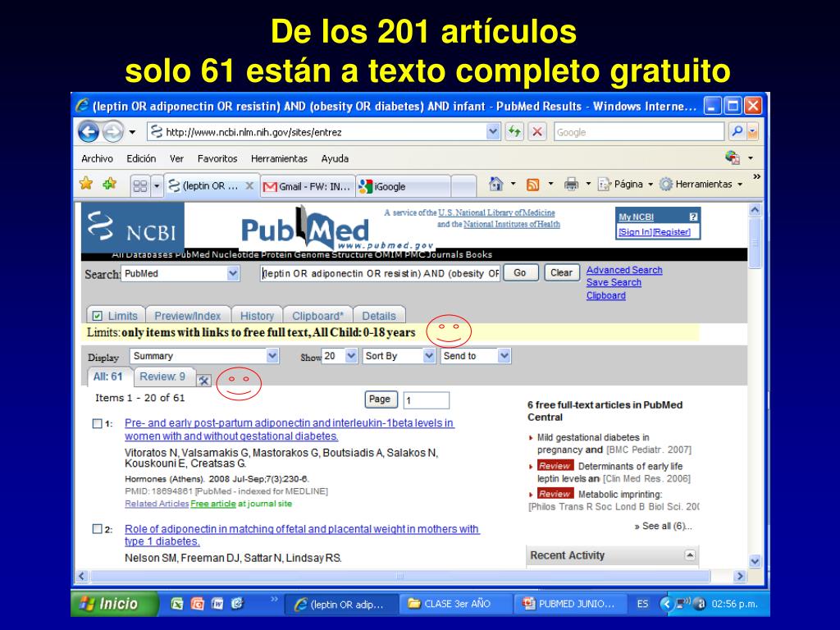This screenshot has width=840, height=630.
Task: Expand the Página menu dropdown
Action: 651,185
